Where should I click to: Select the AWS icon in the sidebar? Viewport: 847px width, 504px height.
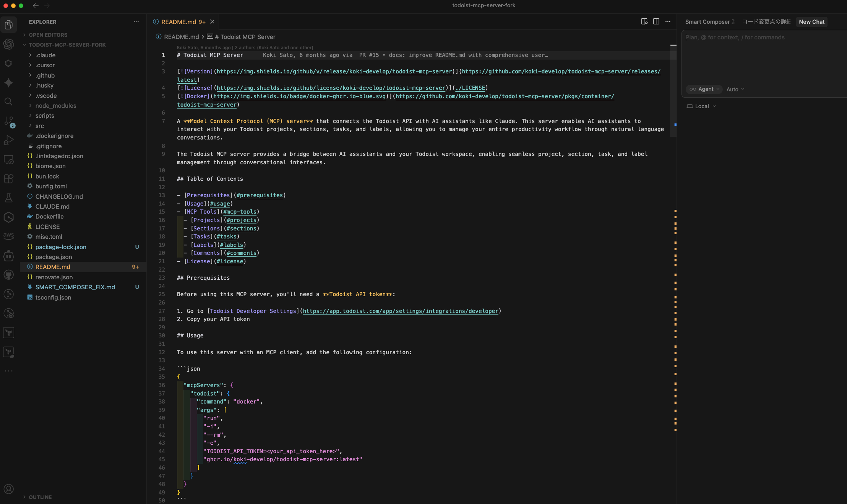pos(9,236)
